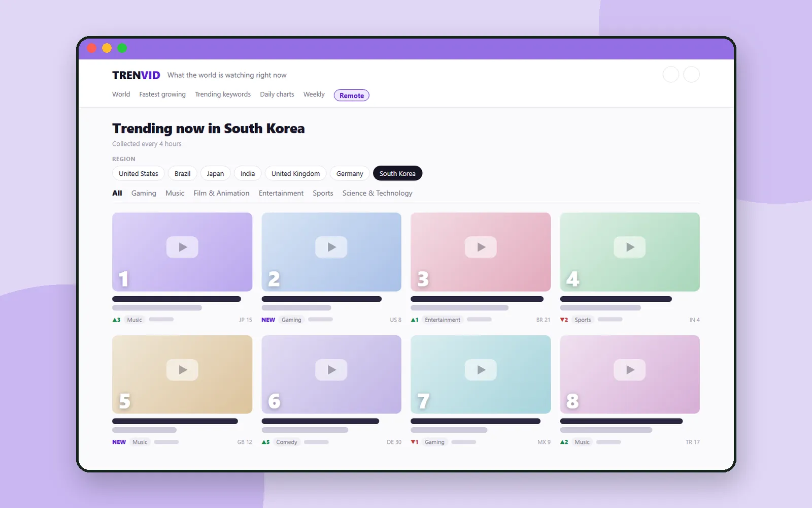This screenshot has width=812, height=508.
Task: Switch to Science & Technology category tab
Action: click(x=377, y=193)
